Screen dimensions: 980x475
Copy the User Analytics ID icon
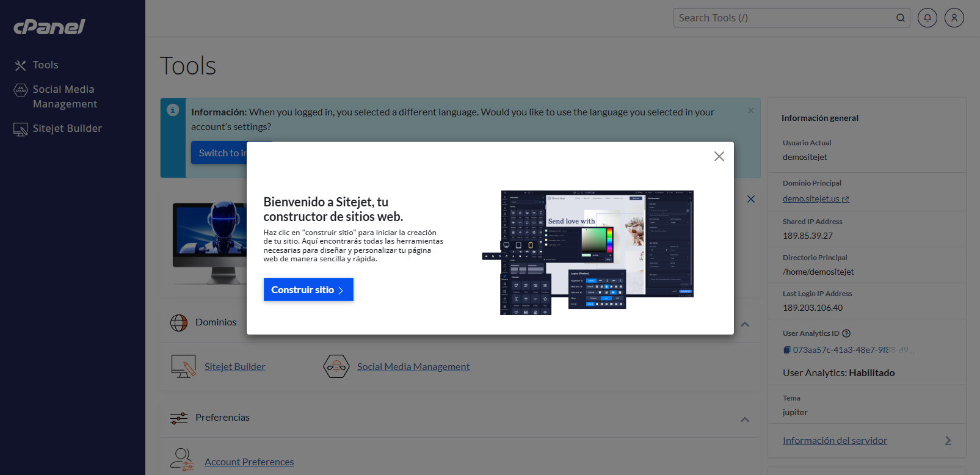(787, 350)
